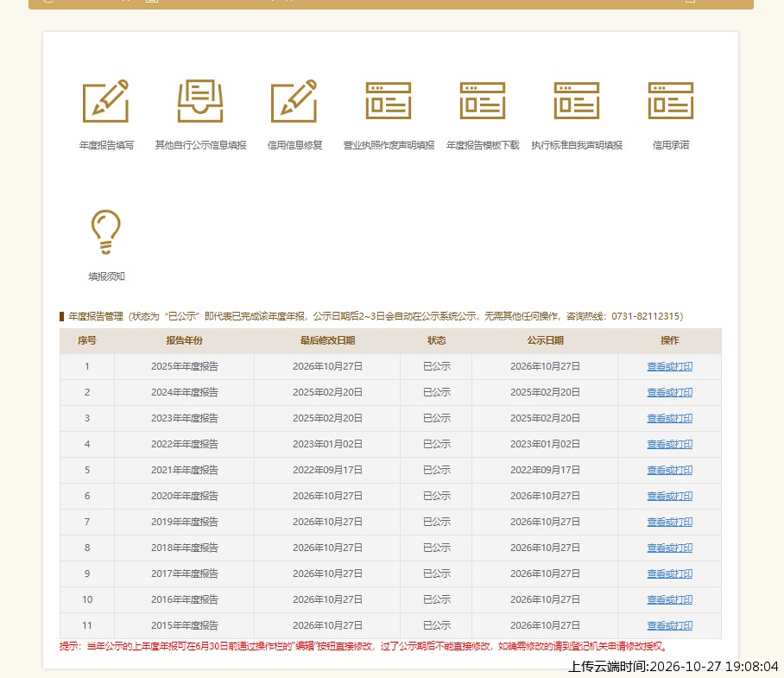
Task: Click the 状态 column header
Action: (436, 341)
